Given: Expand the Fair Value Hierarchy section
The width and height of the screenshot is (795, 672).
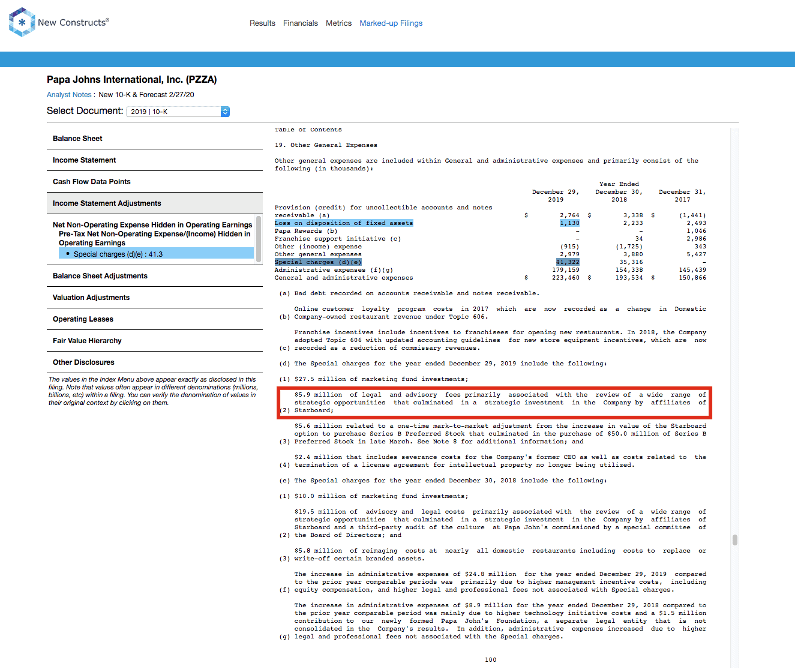Looking at the screenshot, I should 155,341.
